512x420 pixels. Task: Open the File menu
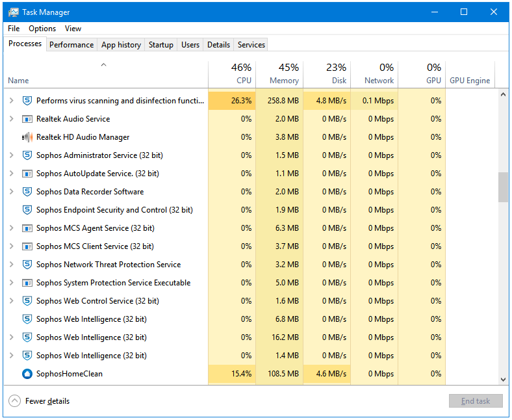(x=14, y=29)
